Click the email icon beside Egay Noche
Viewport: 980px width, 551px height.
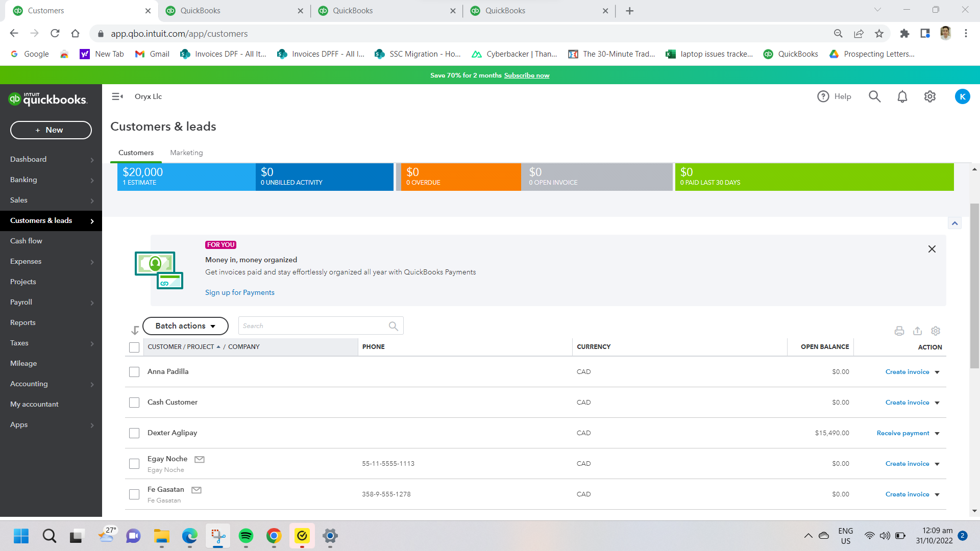click(x=200, y=459)
